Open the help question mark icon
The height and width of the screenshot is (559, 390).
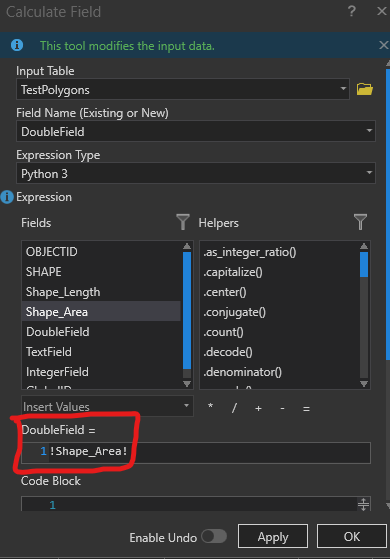point(351,11)
